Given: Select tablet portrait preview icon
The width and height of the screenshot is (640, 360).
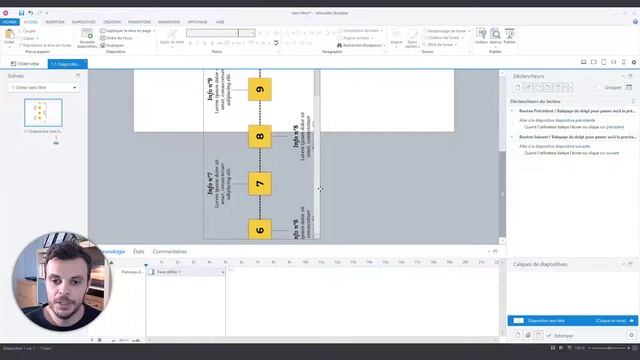Looking at the screenshot, I should click(604, 62).
